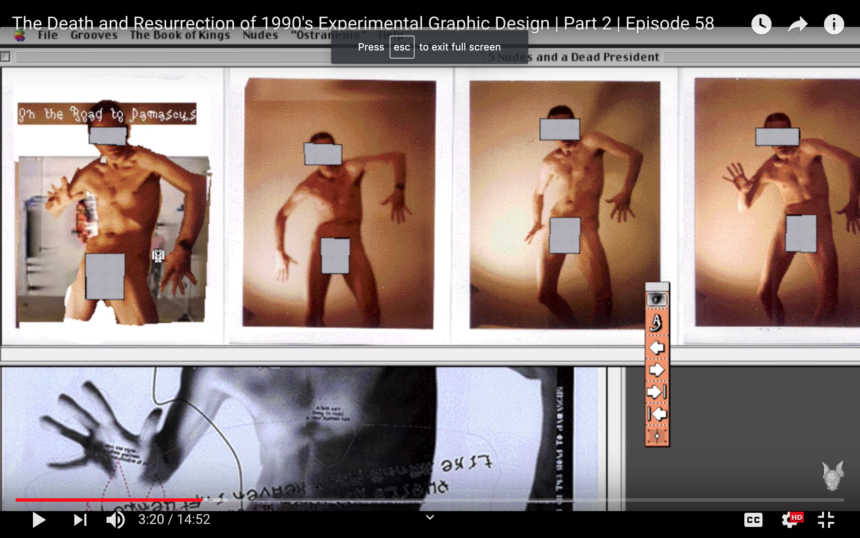Select the second nude photo thumbnail
The width and height of the screenshot is (860, 538).
[339, 204]
